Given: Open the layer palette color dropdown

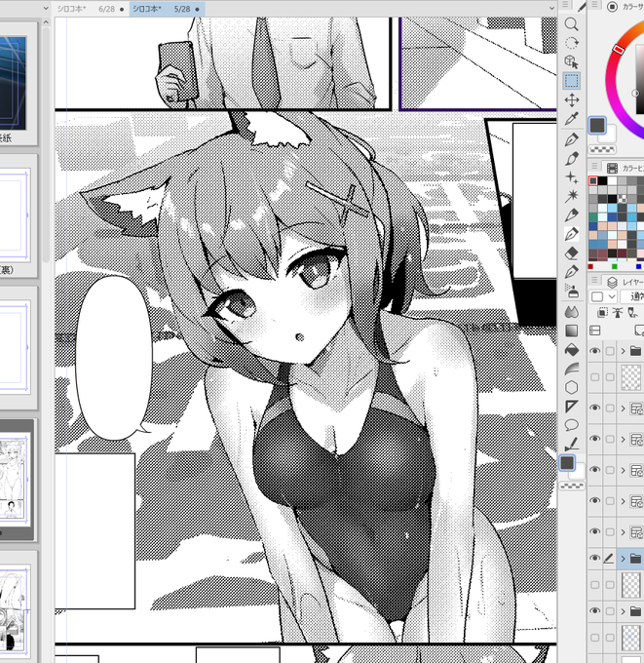Looking at the screenshot, I should 603,296.
